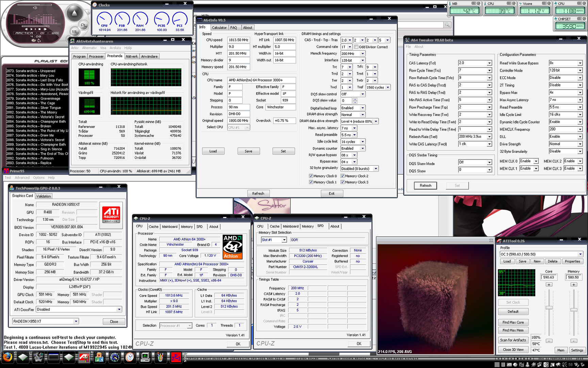
Task: Enable the Odd Divisor Correct checkbox
Action: coord(356,47)
